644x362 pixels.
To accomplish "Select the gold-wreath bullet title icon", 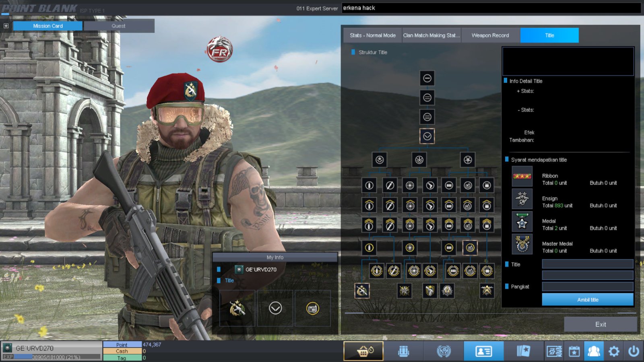I will click(377, 271).
